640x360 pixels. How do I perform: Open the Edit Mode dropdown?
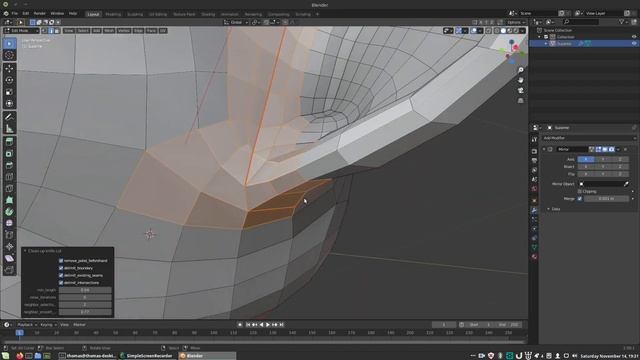tap(22, 31)
